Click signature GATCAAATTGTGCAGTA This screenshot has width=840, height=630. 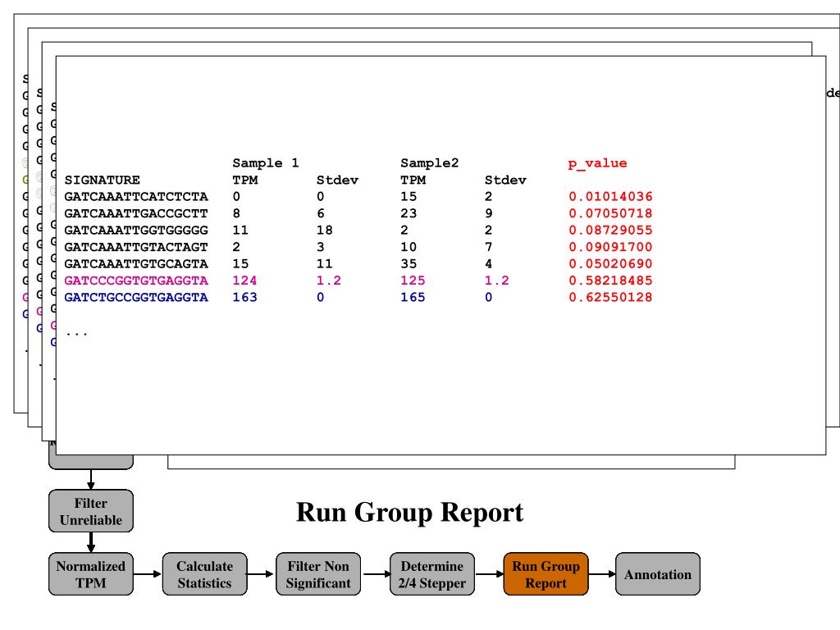click(x=136, y=263)
